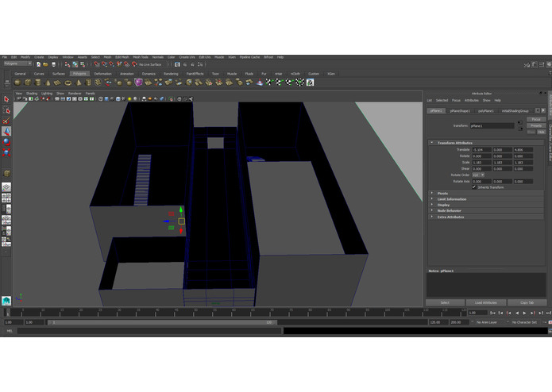
Task: Choose the Paint Selection tool
Action: [x=6, y=121]
